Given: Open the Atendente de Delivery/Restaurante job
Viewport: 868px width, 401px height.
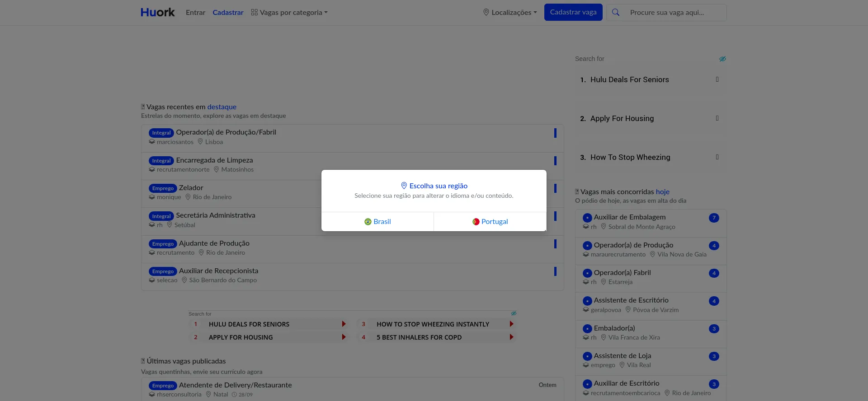Looking at the screenshot, I should [x=236, y=385].
